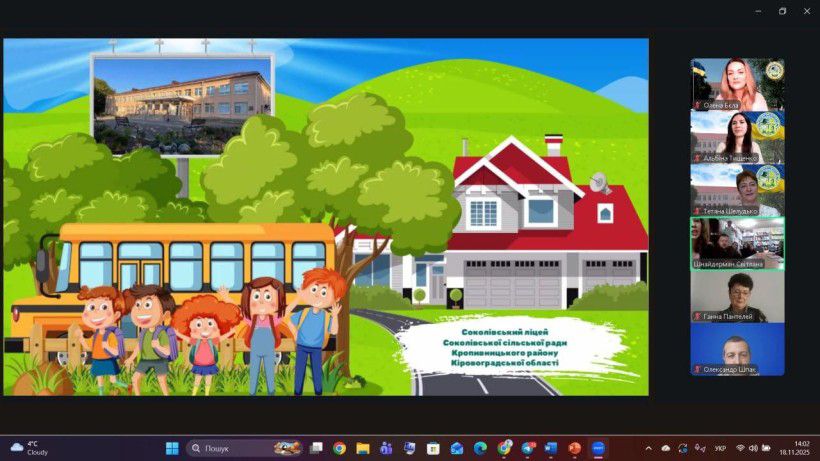Image resolution: width=820 pixels, height=461 pixels.
Task: Open File Explorer from the taskbar
Action: (x=362, y=448)
